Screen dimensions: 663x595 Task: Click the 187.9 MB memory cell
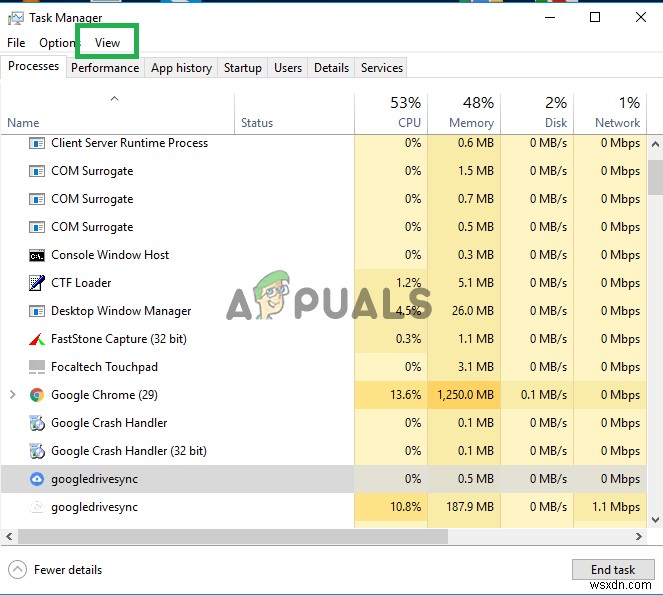pos(464,507)
